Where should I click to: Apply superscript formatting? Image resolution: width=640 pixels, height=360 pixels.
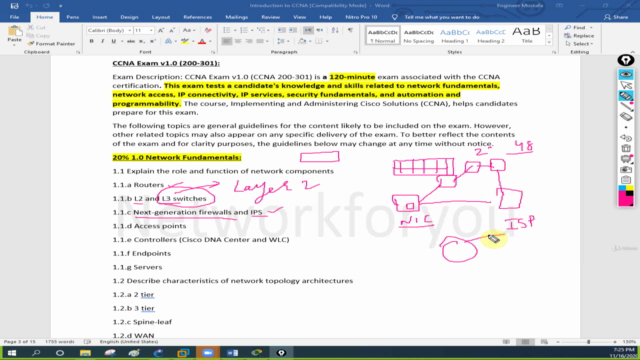(153, 41)
